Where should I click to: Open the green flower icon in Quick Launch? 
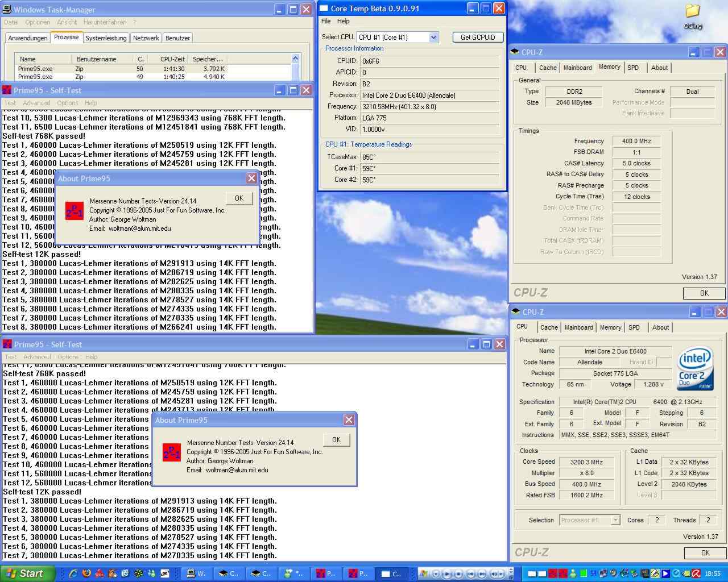click(138, 573)
